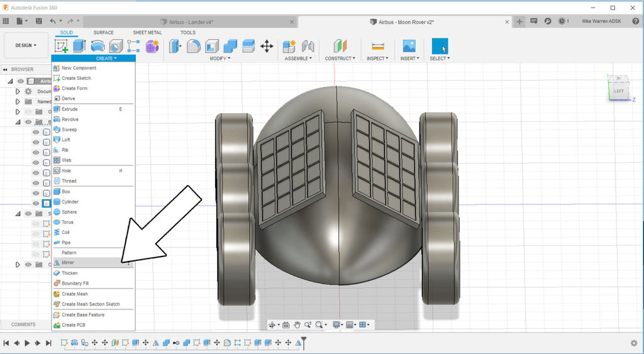Screen dimensions: 644x354
Task: Click the Pan hand tool in navigation bar
Action: click(297, 325)
